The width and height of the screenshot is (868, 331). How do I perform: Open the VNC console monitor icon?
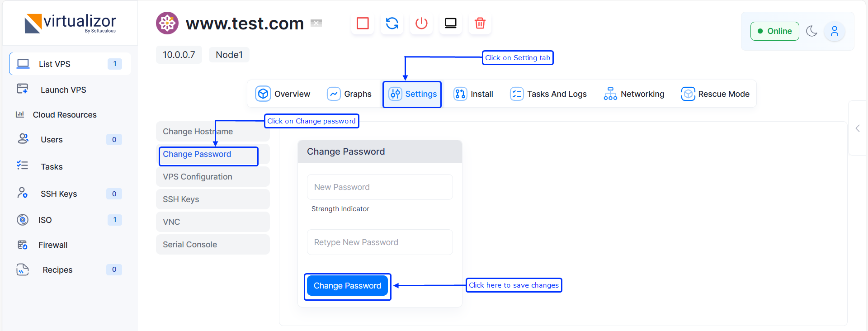451,23
